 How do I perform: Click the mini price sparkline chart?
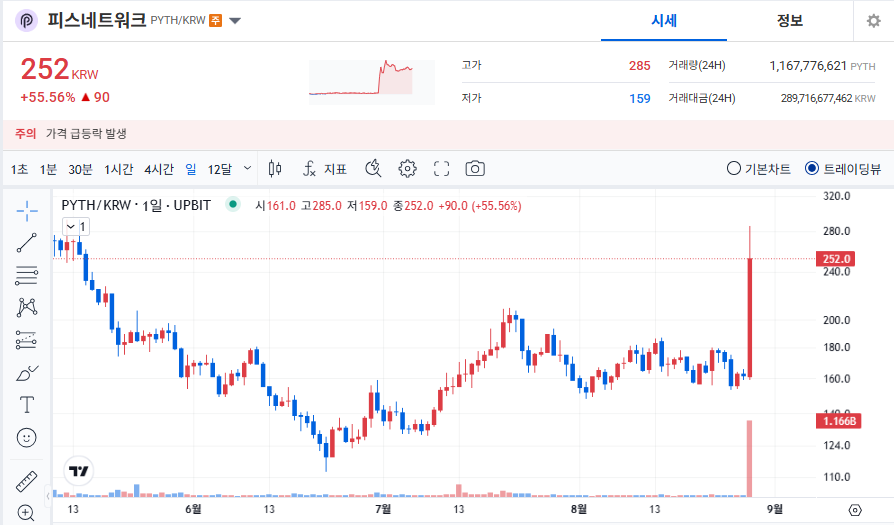click(x=372, y=82)
